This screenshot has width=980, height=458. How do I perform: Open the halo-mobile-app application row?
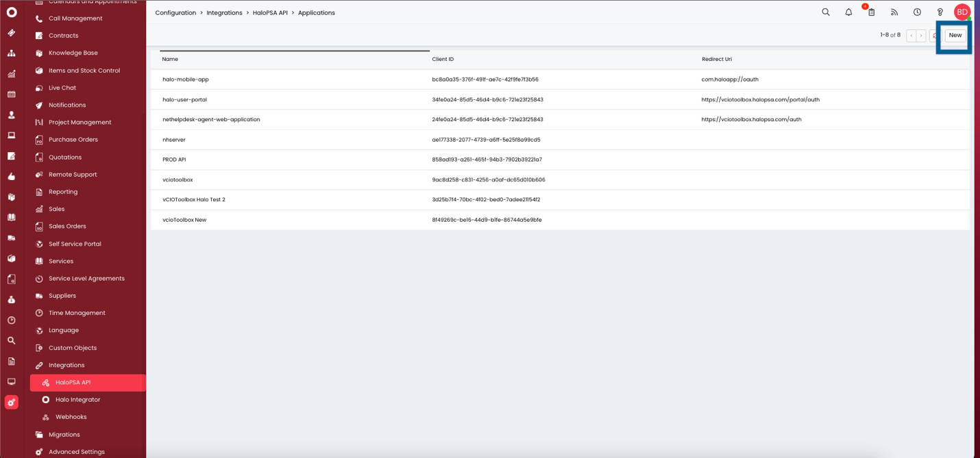[x=560, y=79]
